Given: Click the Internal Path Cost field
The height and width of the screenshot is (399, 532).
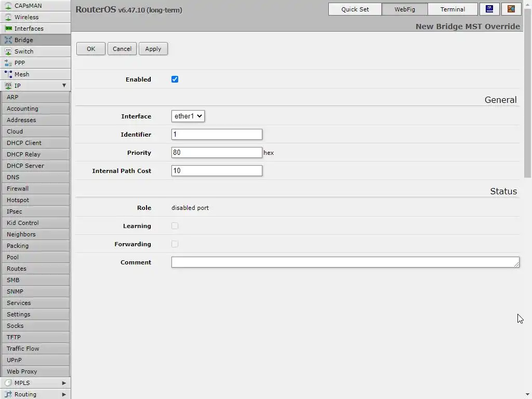Looking at the screenshot, I should 217,170.
